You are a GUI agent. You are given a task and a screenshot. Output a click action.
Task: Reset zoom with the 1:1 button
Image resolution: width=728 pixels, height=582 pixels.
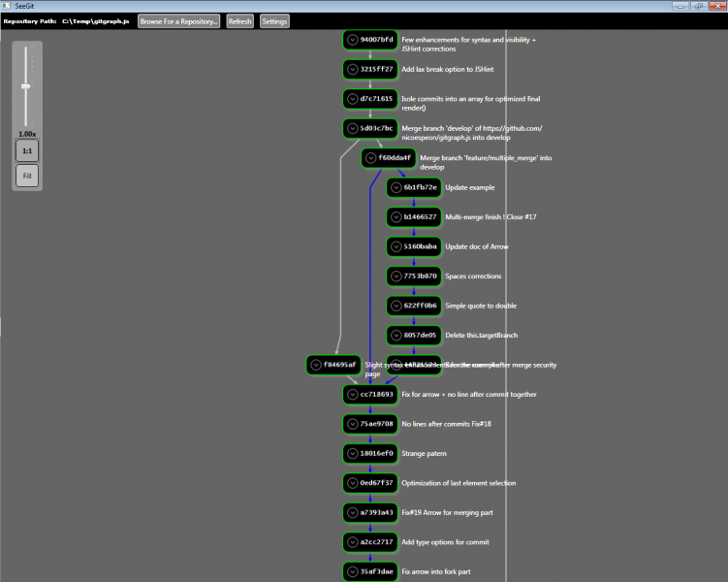pyautogui.click(x=27, y=150)
